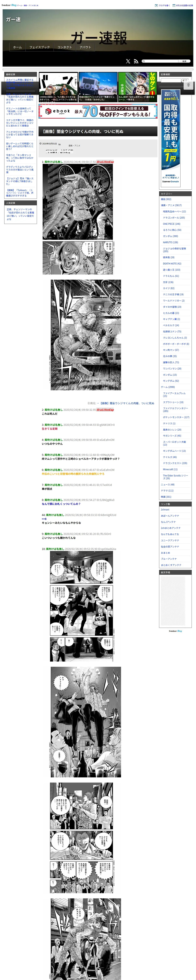This screenshot has height=980, width=196.
Task: Open ニュース (48) category
Action: coord(167,485)
